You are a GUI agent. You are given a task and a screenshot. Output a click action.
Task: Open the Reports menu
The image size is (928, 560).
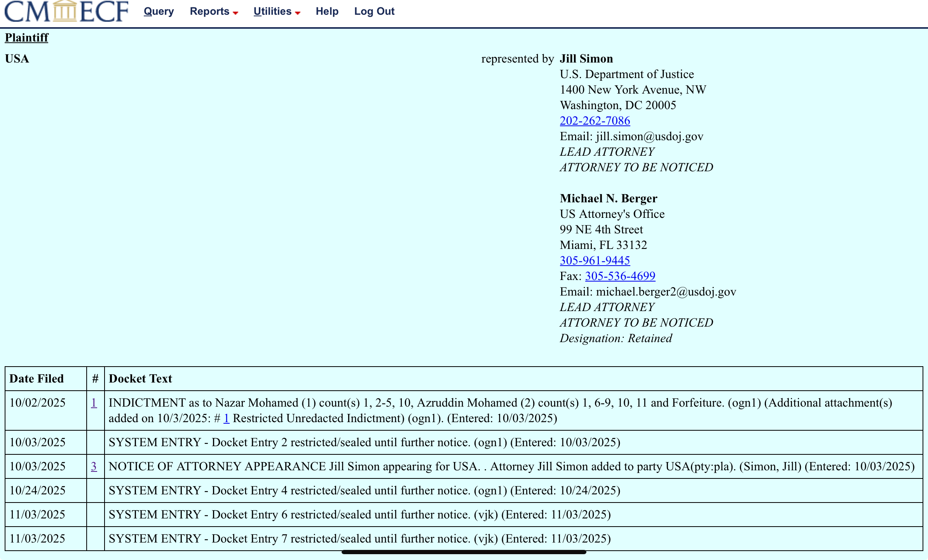tap(209, 12)
